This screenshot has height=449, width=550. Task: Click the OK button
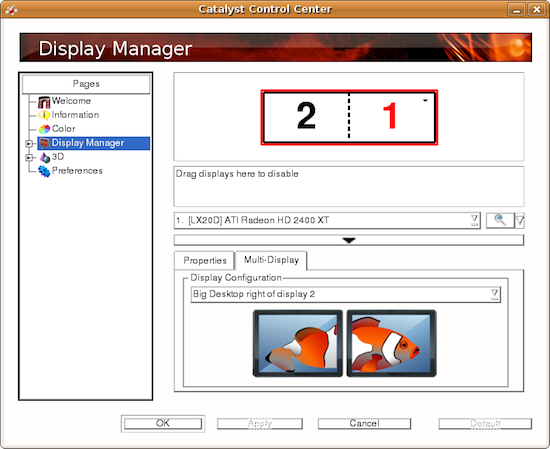(163, 423)
